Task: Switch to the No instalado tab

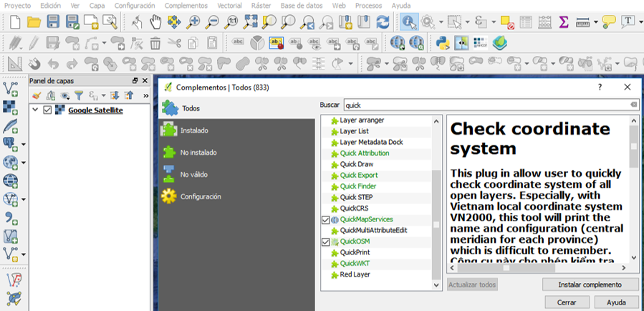Action: click(236, 153)
